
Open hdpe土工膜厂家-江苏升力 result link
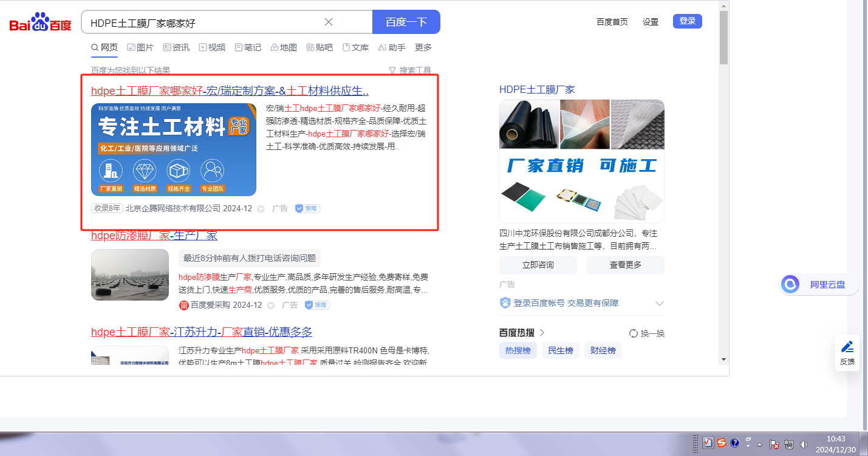pos(202,332)
